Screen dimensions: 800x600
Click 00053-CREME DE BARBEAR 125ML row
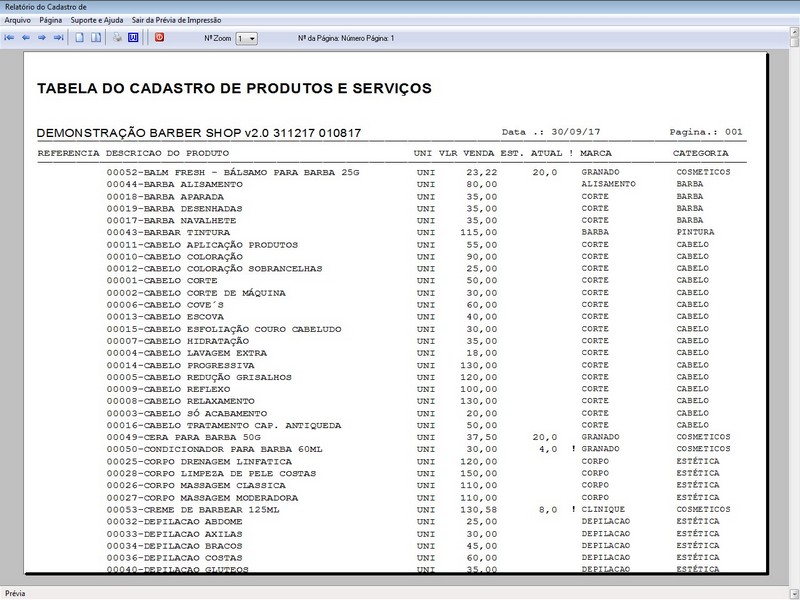(x=418, y=510)
